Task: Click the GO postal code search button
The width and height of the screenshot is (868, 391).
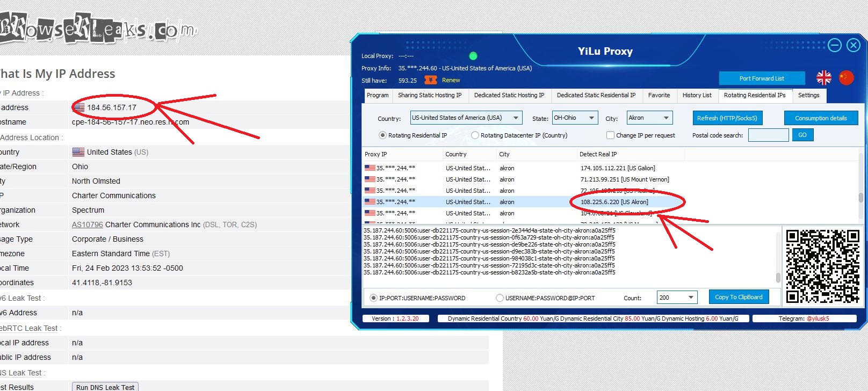Action: (802, 135)
